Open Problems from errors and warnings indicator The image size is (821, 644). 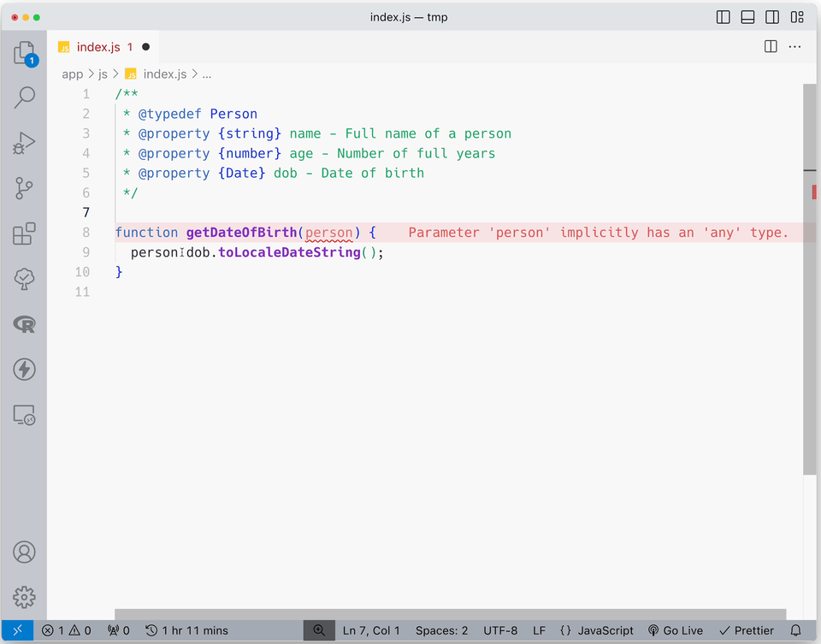67,630
